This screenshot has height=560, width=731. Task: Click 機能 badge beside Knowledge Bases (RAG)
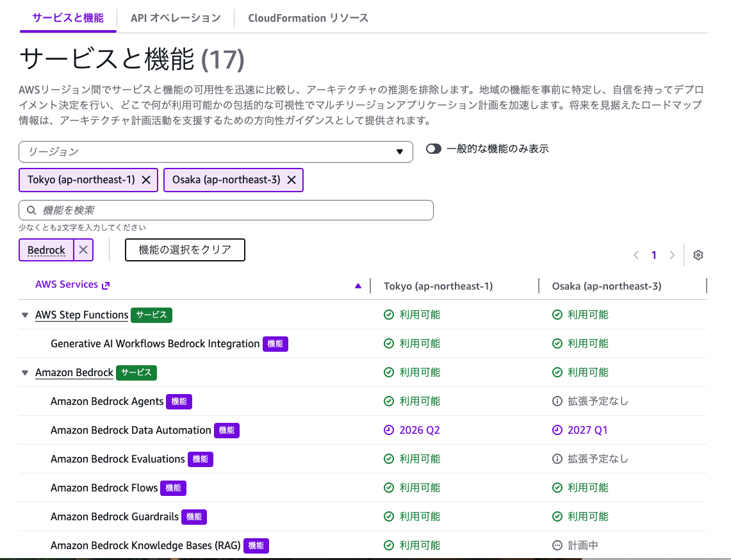click(256, 545)
